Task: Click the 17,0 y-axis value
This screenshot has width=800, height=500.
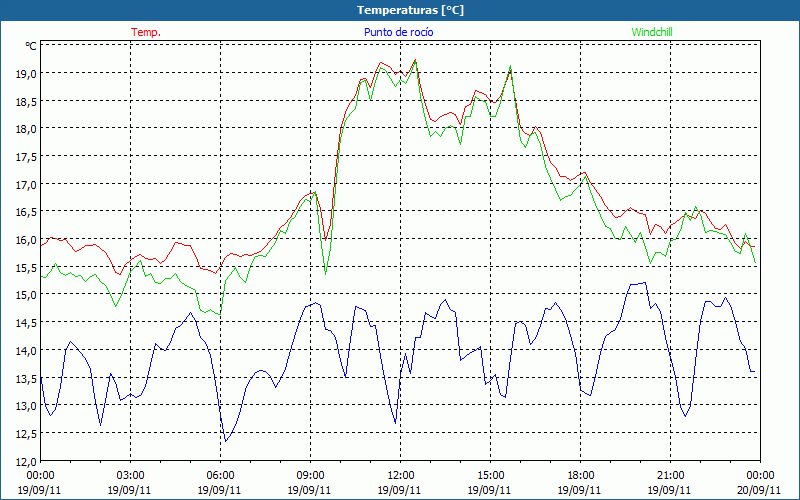Action: (27, 185)
